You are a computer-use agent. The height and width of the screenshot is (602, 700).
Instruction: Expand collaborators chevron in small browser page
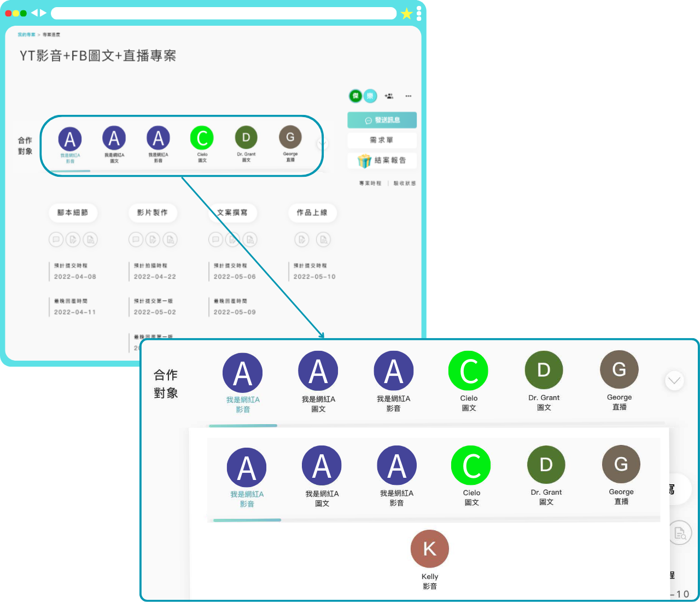coord(322,144)
